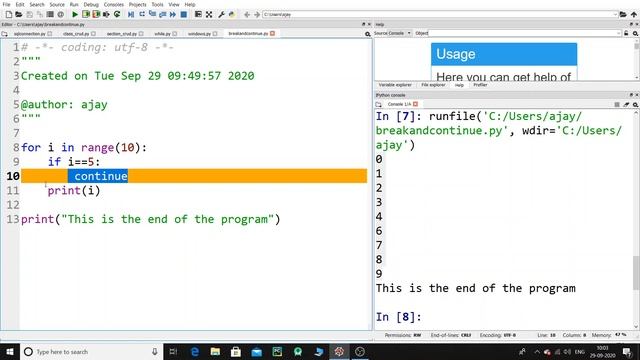Screen dimensions: 640x360
Task: Open the Windows notification center
Action: tap(627, 351)
